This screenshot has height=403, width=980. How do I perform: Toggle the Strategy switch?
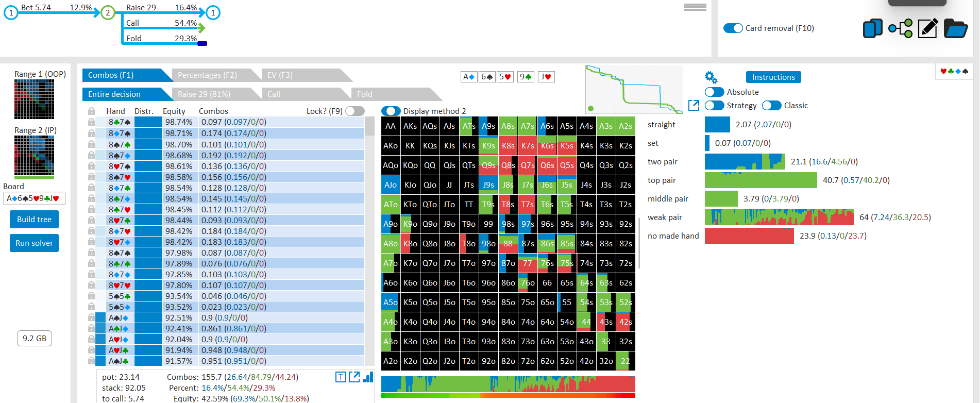714,105
